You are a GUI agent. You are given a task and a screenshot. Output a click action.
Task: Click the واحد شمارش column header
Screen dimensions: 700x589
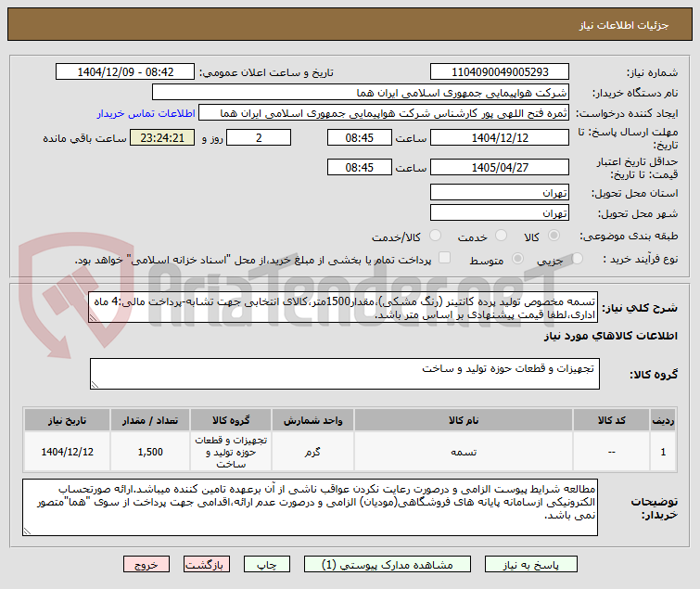click(313, 420)
